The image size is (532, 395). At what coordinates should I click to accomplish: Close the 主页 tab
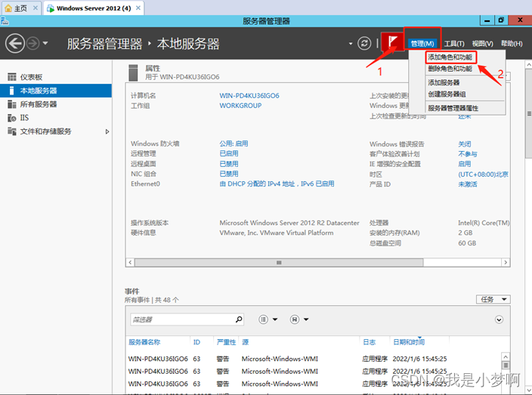coord(36,8)
